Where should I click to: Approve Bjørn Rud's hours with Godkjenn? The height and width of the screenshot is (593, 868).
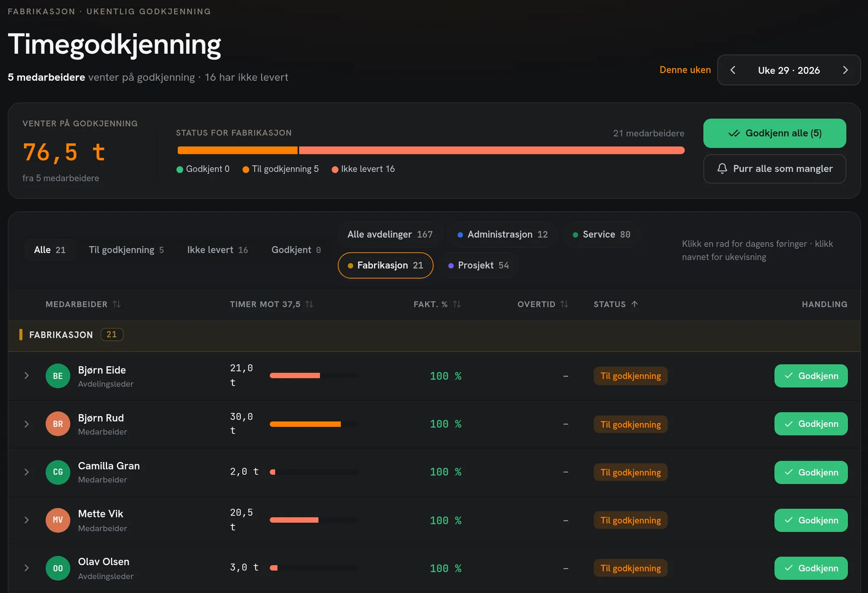point(811,424)
